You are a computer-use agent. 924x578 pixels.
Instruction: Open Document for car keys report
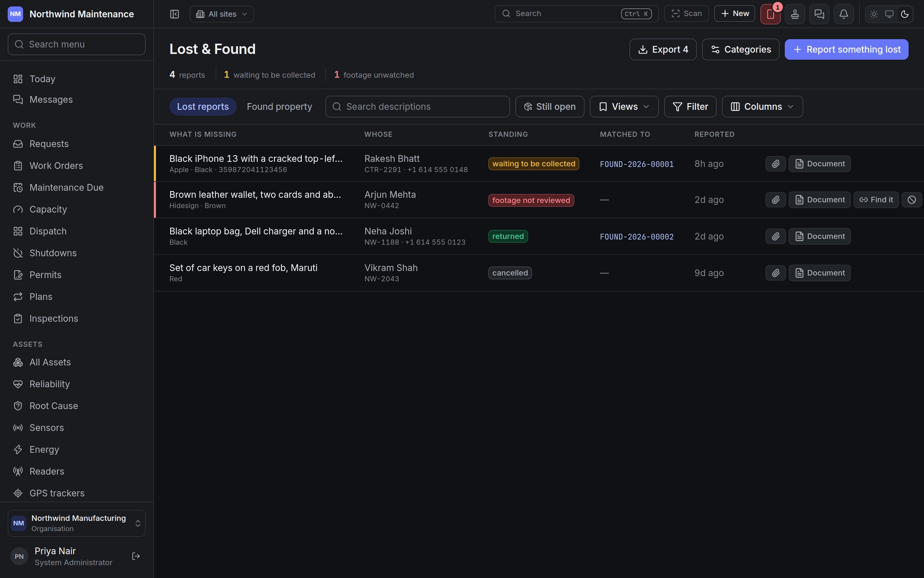(819, 273)
